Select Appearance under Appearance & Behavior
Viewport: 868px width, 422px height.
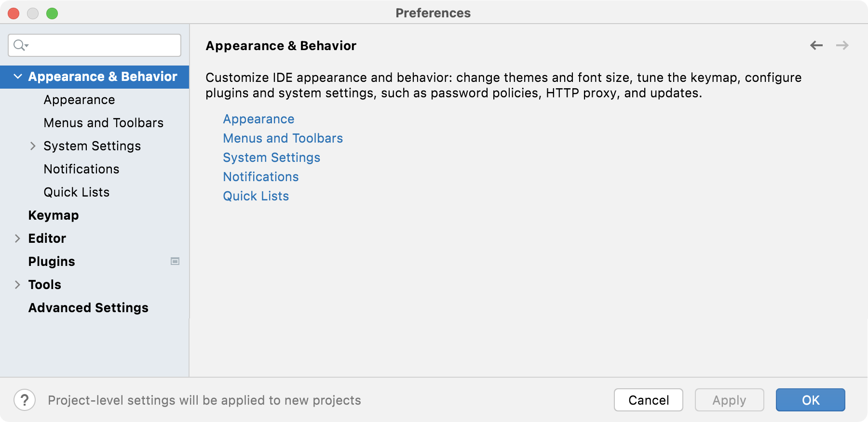[x=79, y=99]
